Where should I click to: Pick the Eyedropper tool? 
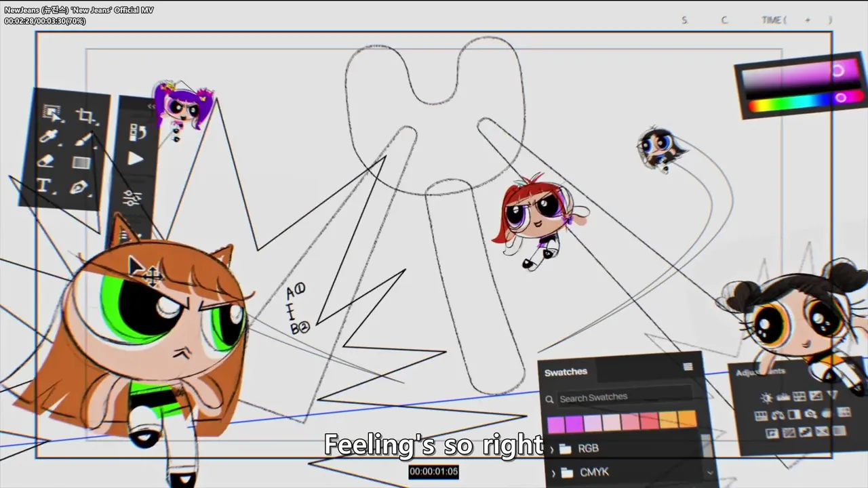click(x=48, y=136)
